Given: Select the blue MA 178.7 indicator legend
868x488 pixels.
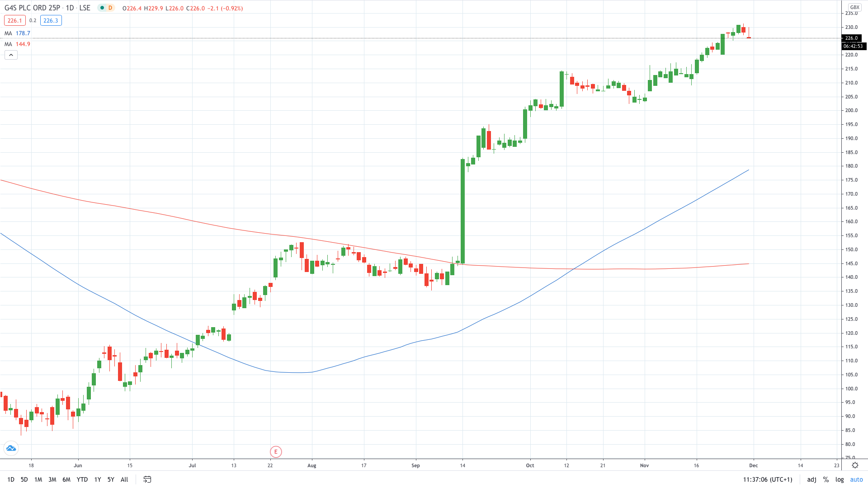Looking at the screenshot, I should tap(17, 33).
